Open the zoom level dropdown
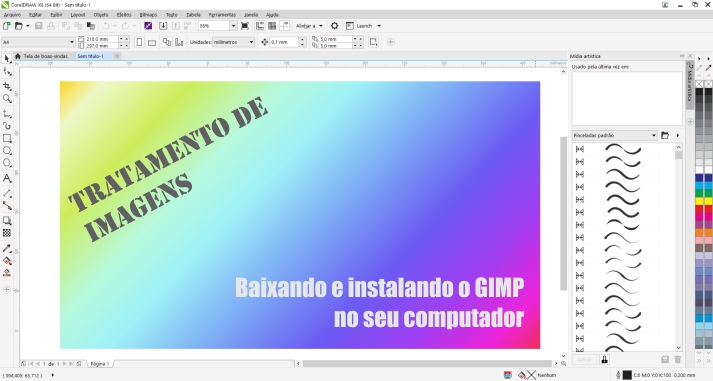The width and height of the screenshot is (713, 381). click(x=233, y=26)
